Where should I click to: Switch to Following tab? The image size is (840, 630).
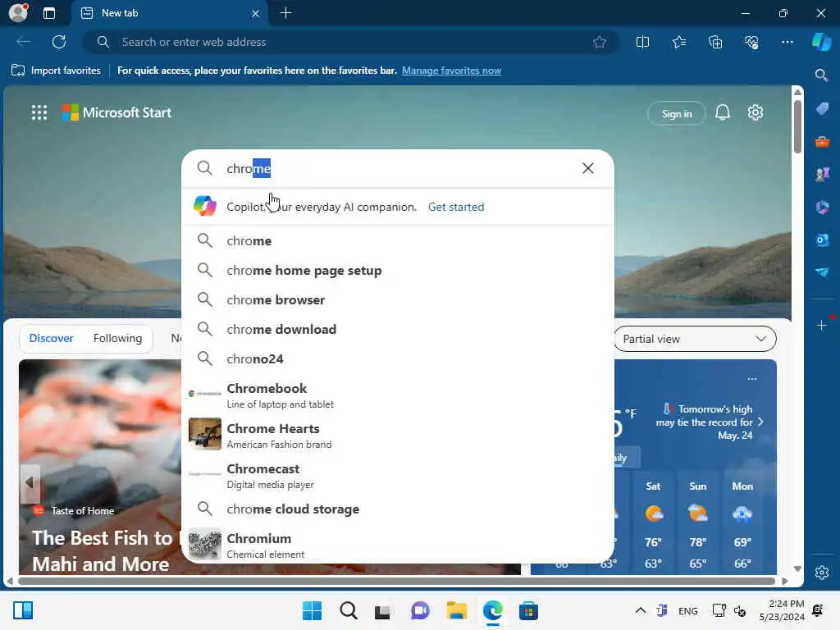(x=117, y=338)
